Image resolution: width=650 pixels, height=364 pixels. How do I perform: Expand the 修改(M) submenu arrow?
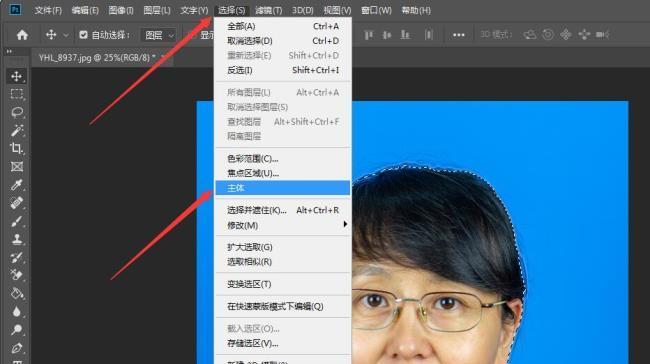tap(345, 224)
